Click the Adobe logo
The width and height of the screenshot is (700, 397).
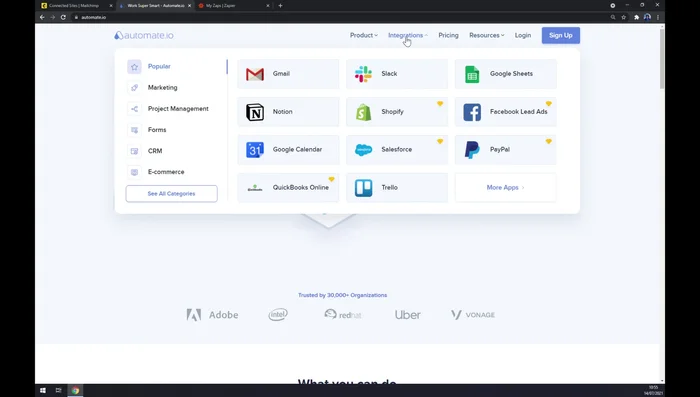212,315
